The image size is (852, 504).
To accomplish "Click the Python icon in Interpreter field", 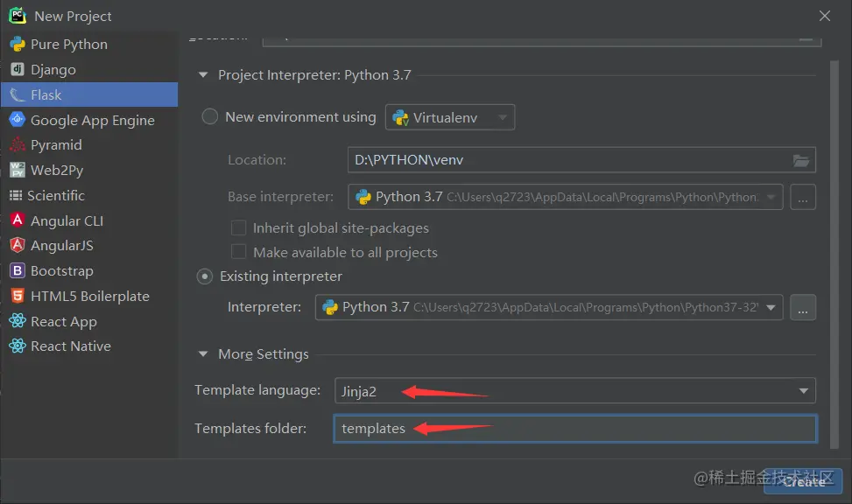I will [x=330, y=307].
